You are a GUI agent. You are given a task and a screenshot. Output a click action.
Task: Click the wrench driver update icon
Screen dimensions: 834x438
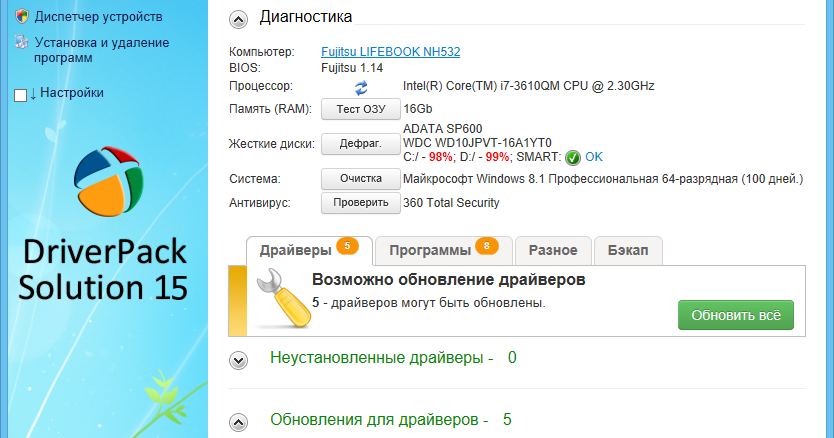283,298
